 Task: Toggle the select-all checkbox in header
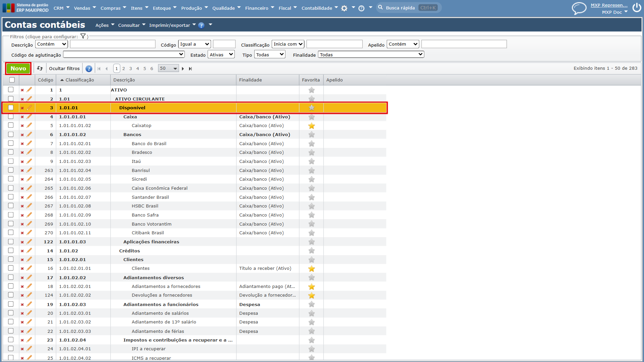point(12,80)
